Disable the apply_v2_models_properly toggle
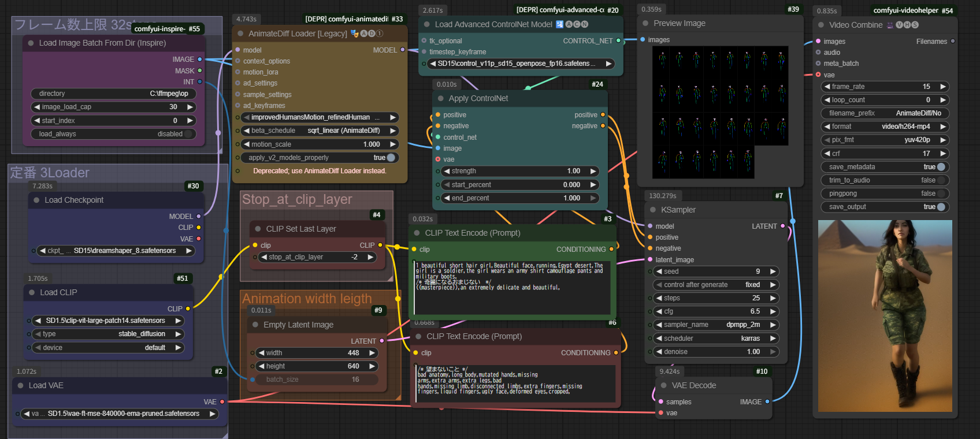The height and width of the screenshot is (439, 980). tap(391, 158)
